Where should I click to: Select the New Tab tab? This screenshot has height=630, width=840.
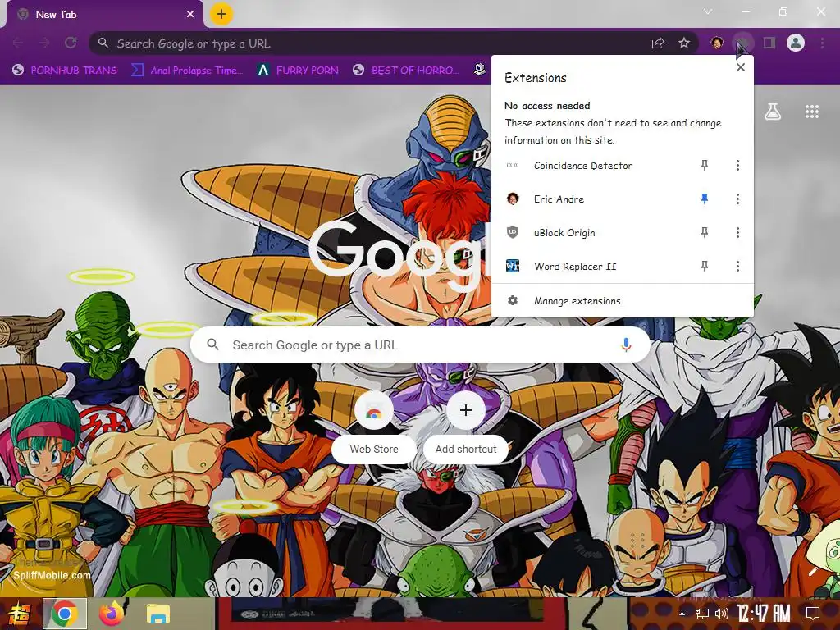104,15
